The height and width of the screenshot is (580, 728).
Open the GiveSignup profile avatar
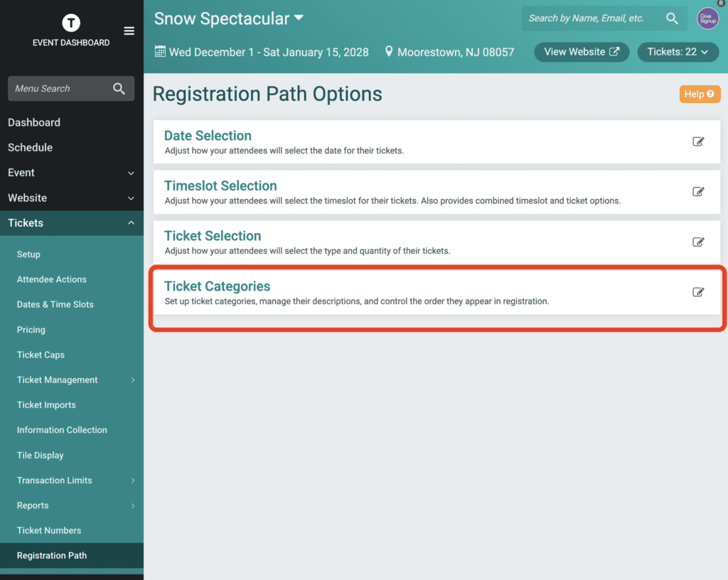click(x=707, y=18)
